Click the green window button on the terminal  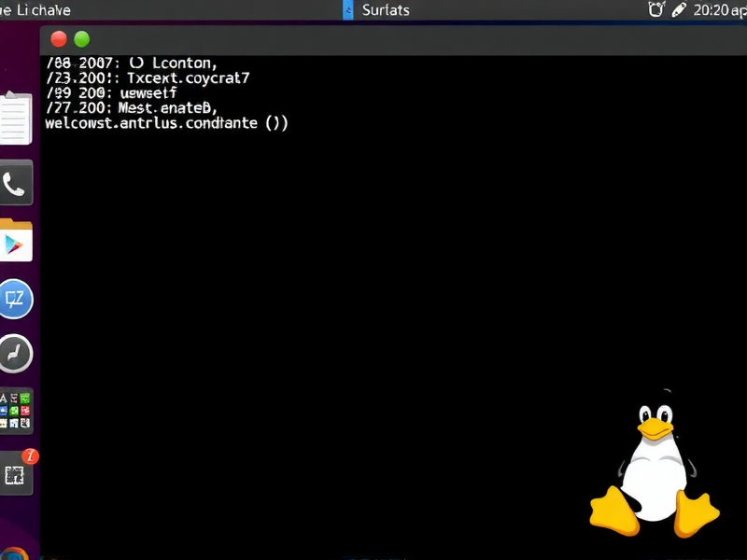82,39
